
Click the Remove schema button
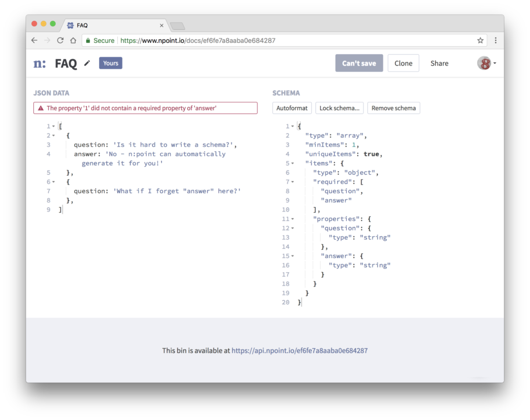point(393,108)
